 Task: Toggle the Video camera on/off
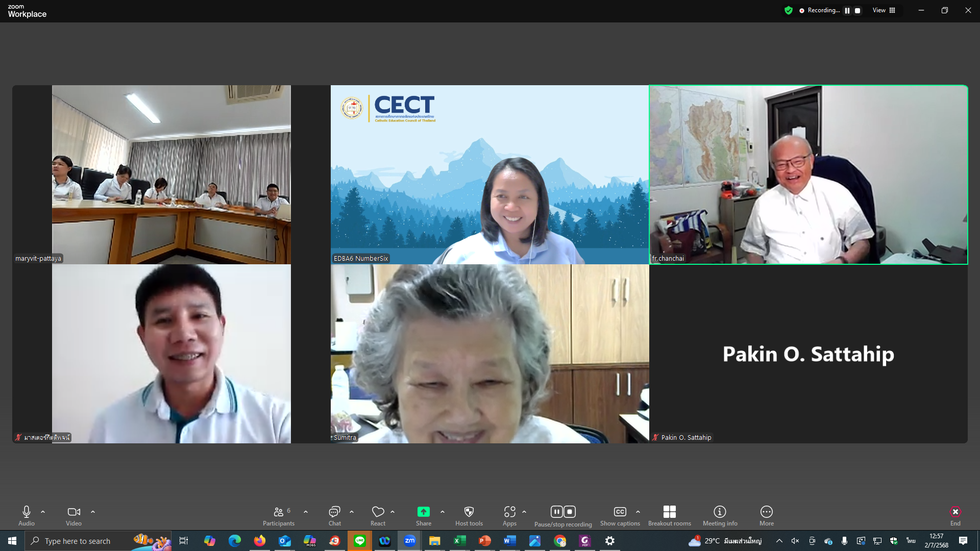73,512
